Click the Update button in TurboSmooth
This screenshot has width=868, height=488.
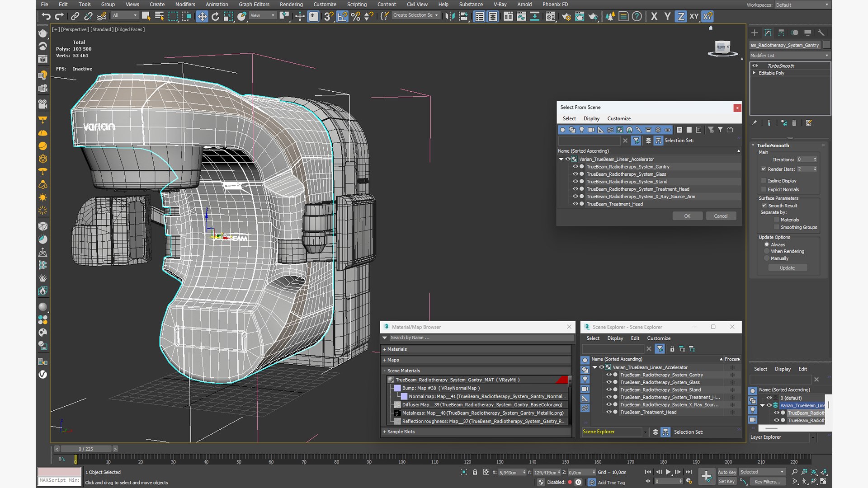(x=787, y=268)
